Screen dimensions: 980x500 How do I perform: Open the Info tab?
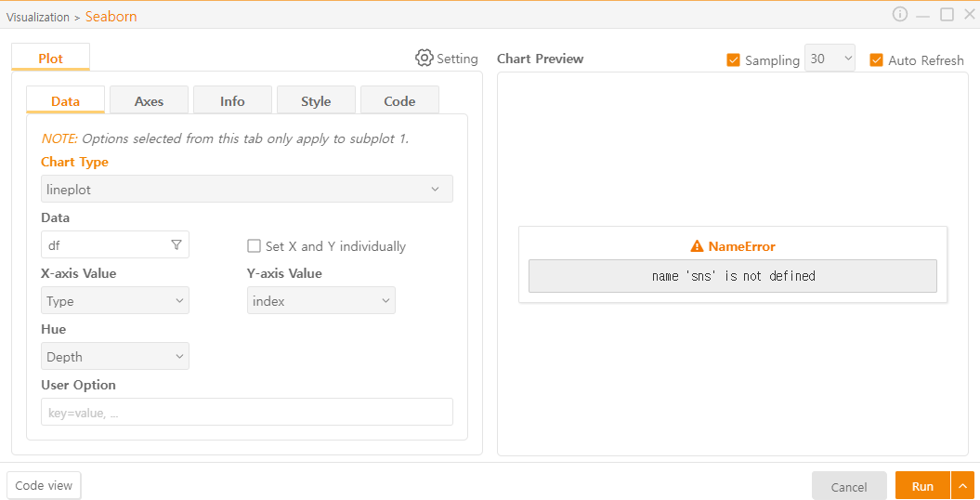pos(232,101)
